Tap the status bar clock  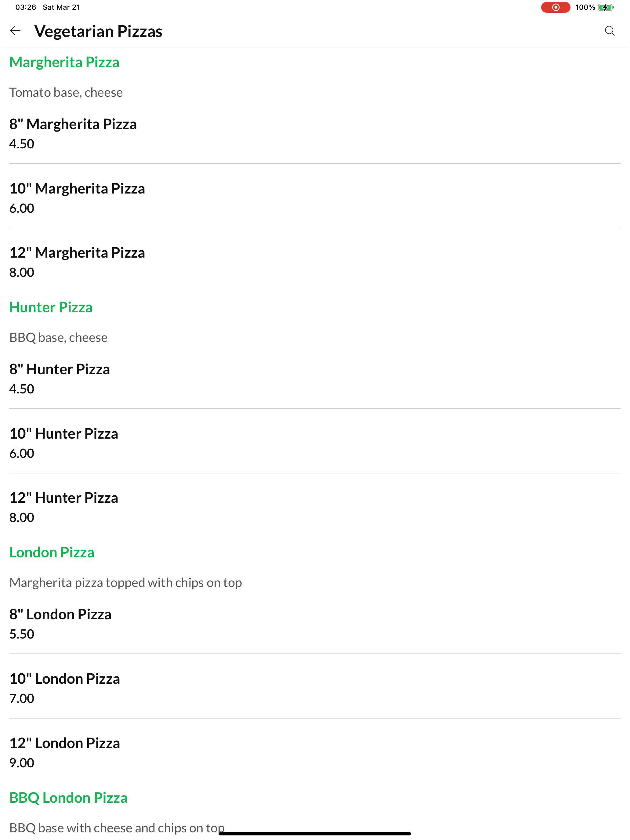click(x=26, y=7)
